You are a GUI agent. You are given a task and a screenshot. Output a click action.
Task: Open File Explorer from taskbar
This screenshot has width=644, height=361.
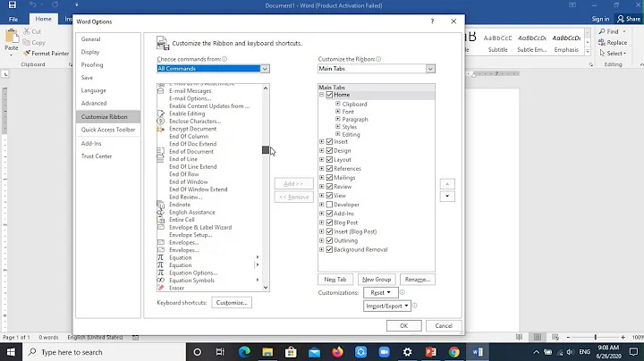click(267, 352)
